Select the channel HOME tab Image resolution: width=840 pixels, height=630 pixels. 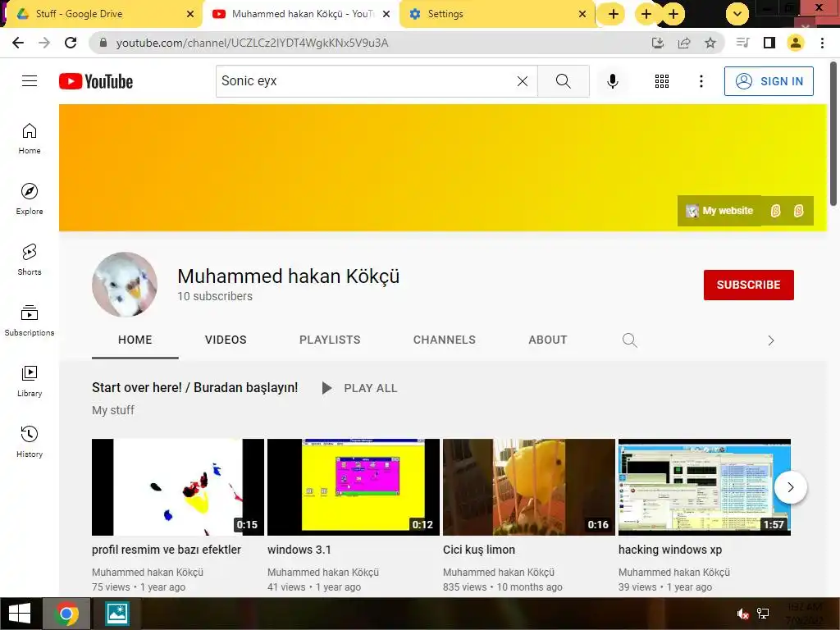pos(135,340)
